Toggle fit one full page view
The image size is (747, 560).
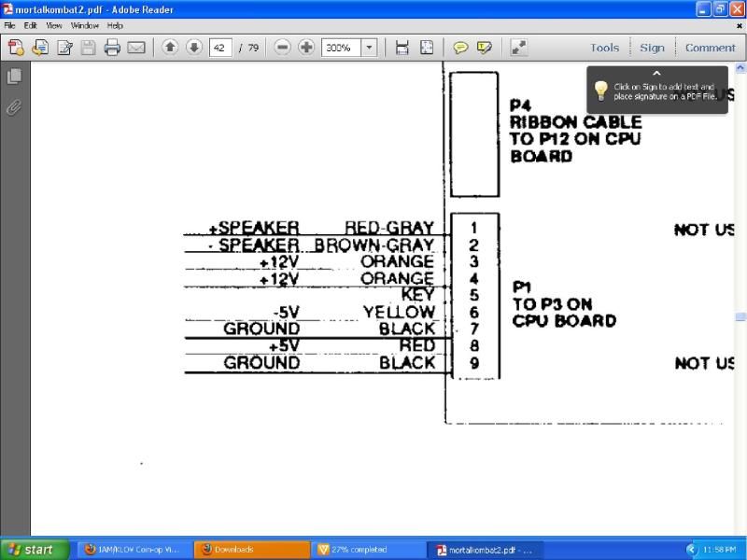pyautogui.click(x=427, y=48)
